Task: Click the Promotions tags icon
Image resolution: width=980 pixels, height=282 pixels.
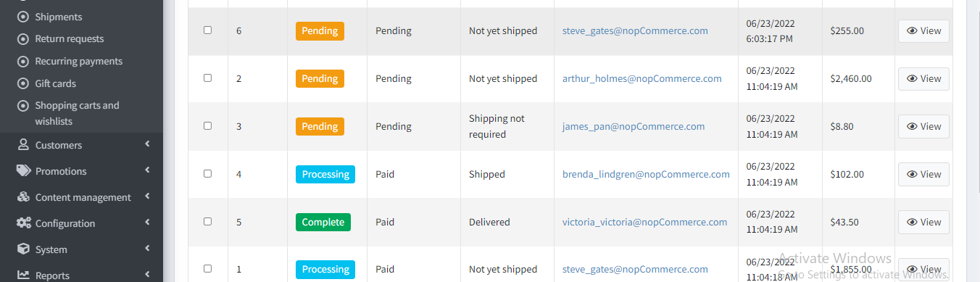Action: (23, 171)
